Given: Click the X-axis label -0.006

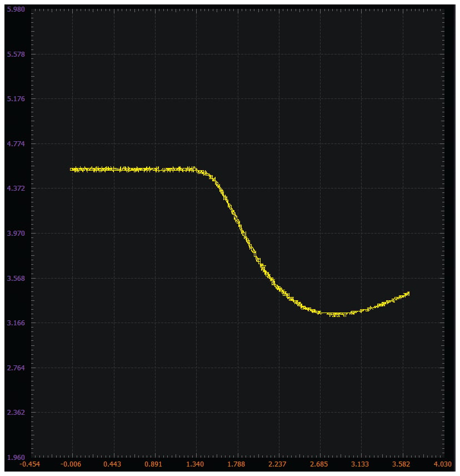Looking at the screenshot, I should point(71,464).
